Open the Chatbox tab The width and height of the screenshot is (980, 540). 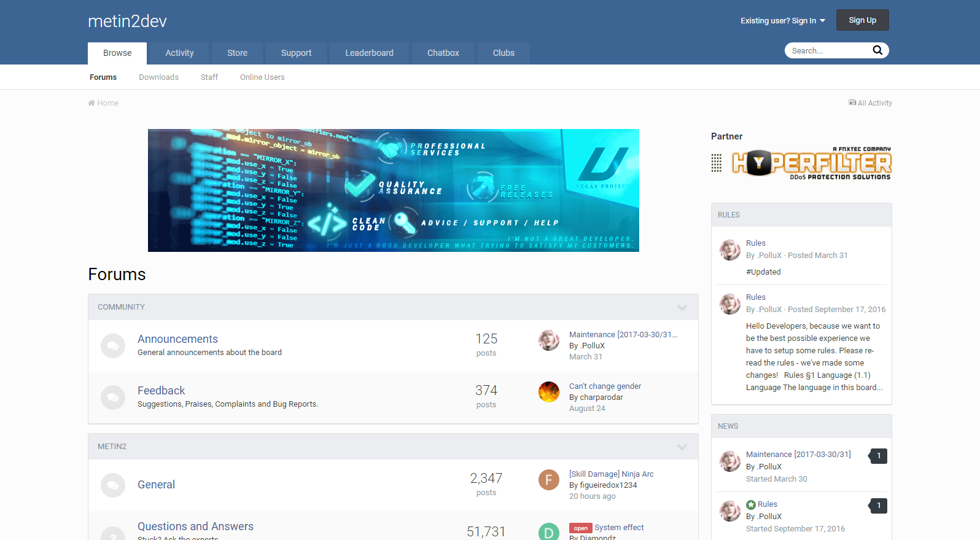tap(443, 53)
